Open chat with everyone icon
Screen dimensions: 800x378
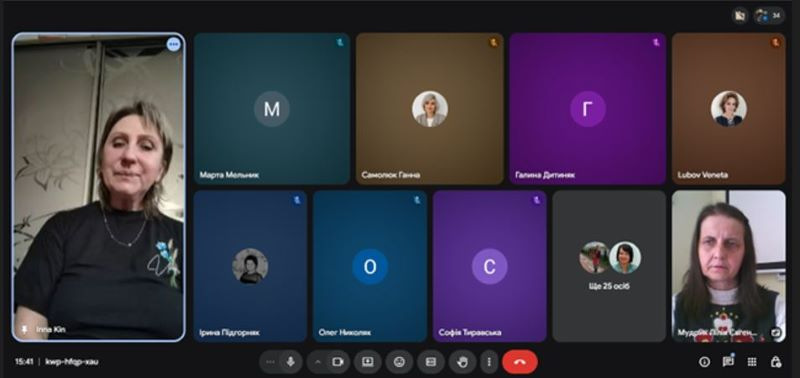pyautogui.click(x=728, y=362)
